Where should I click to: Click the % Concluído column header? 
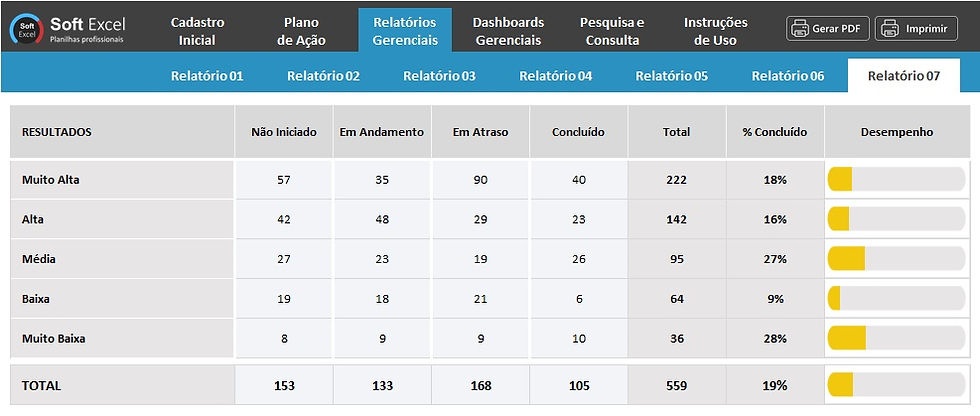[x=775, y=132]
